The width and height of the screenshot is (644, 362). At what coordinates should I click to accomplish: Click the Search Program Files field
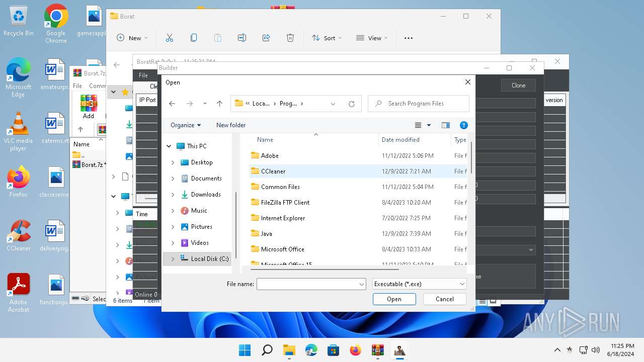click(x=419, y=104)
